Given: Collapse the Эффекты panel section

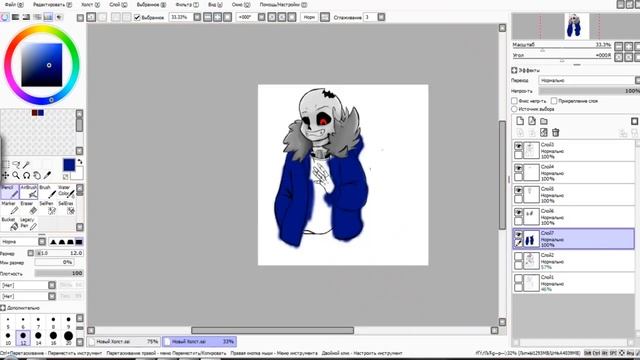Looking at the screenshot, I should tap(514, 70).
